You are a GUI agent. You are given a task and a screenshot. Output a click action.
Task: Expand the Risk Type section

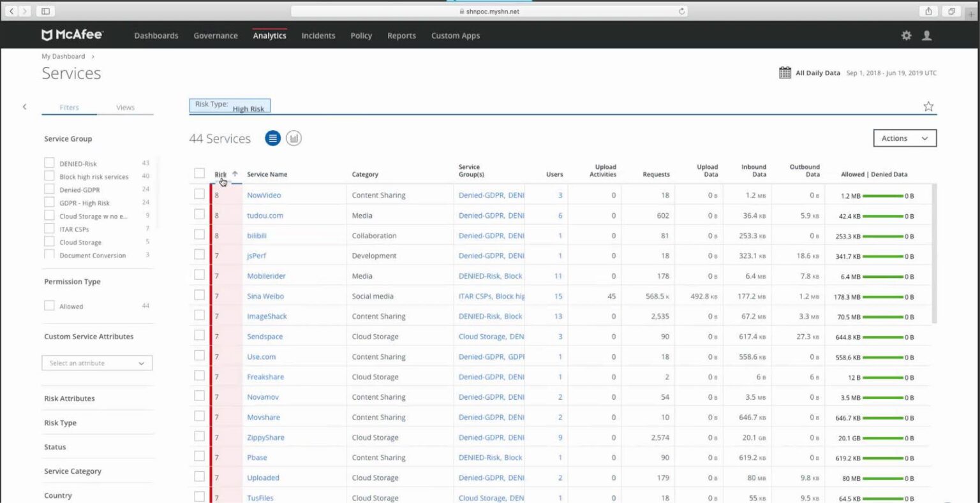coord(61,423)
